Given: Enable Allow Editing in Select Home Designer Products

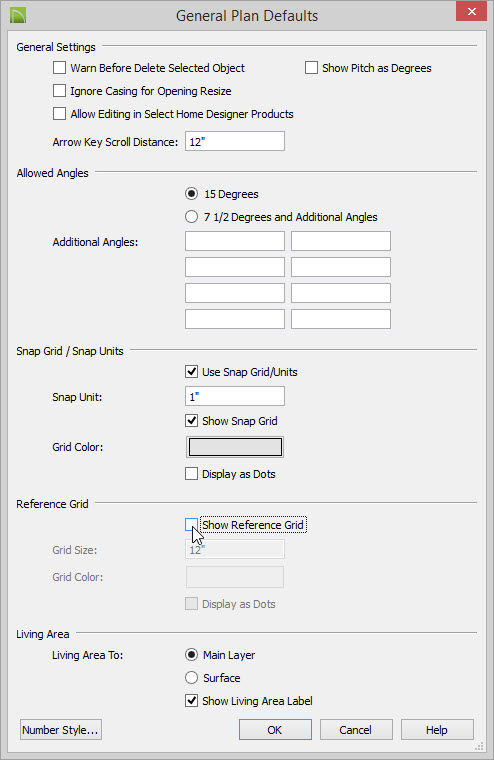Looking at the screenshot, I should [x=59, y=114].
